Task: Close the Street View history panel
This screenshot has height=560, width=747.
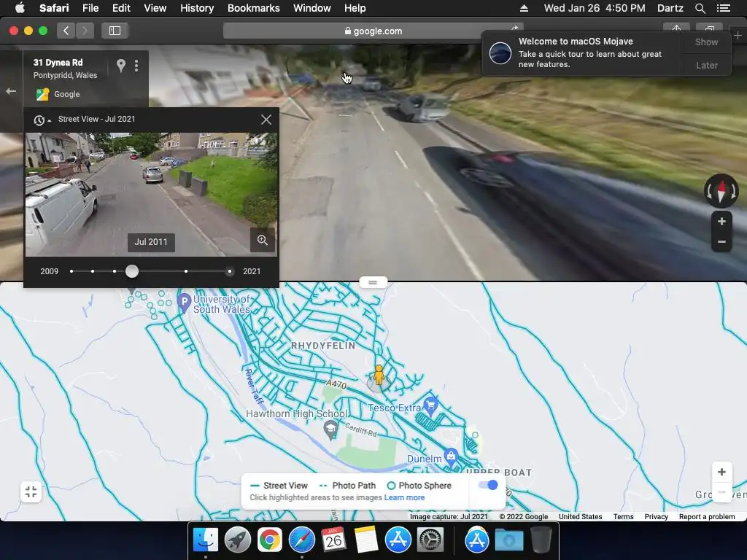Action: coord(266,120)
